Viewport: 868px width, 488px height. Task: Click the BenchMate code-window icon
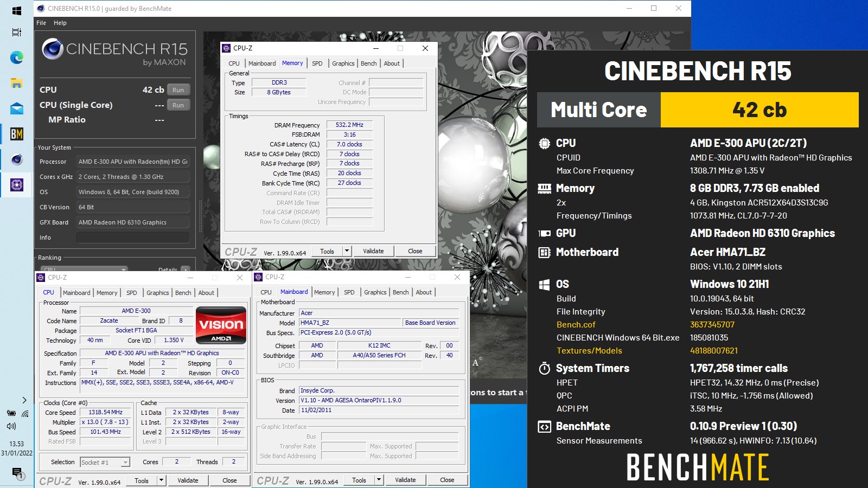(544, 426)
